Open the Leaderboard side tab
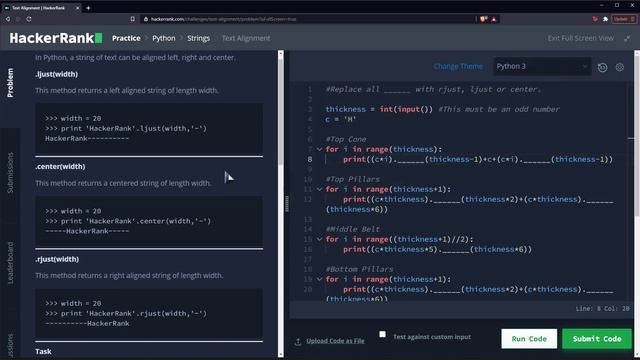The width and height of the screenshot is (640, 360). pyautogui.click(x=10, y=262)
